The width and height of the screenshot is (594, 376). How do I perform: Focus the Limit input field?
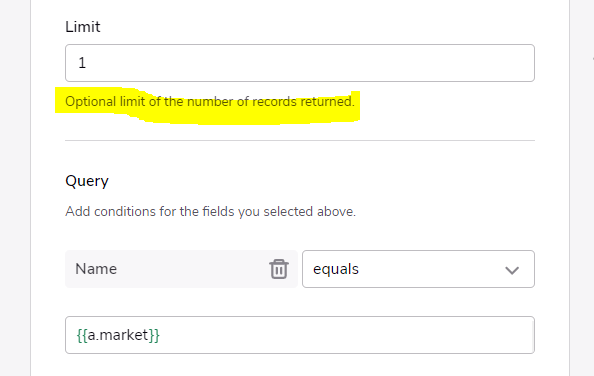point(300,63)
